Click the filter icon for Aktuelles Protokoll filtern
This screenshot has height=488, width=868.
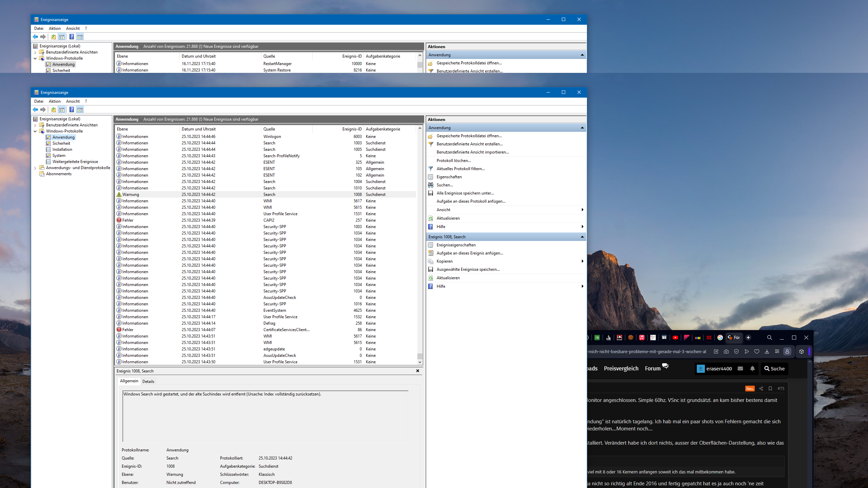(431, 169)
